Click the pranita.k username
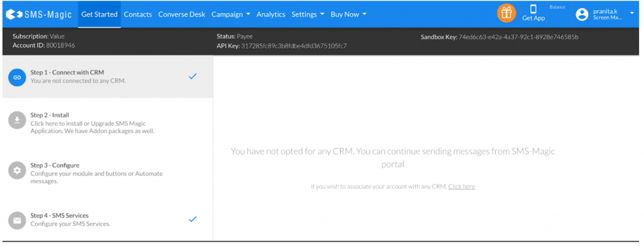 tap(606, 11)
